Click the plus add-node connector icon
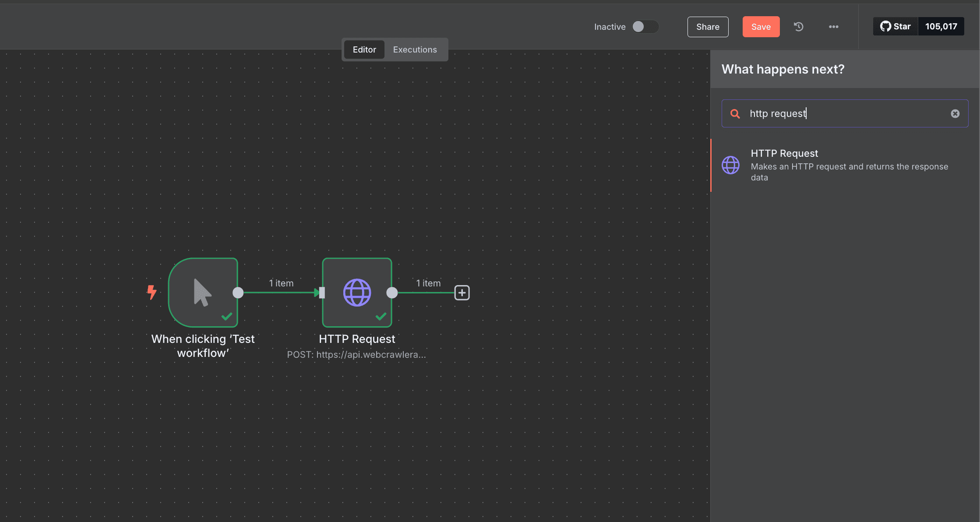This screenshot has height=522, width=980. tap(462, 293)
